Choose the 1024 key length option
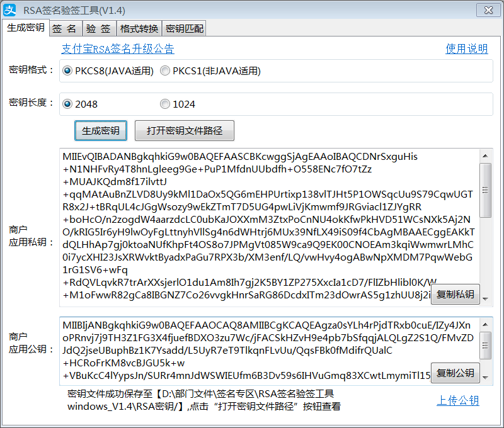Viewport: 504px width, 428px height. (x=165, y=104)
